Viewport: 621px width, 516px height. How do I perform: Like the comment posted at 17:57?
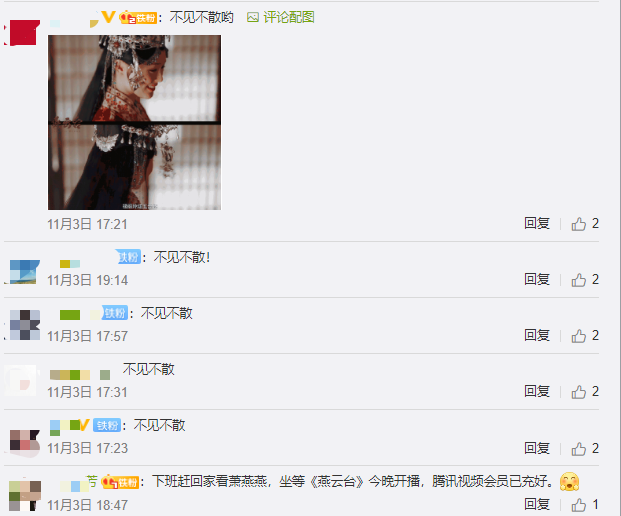point(579,336)
